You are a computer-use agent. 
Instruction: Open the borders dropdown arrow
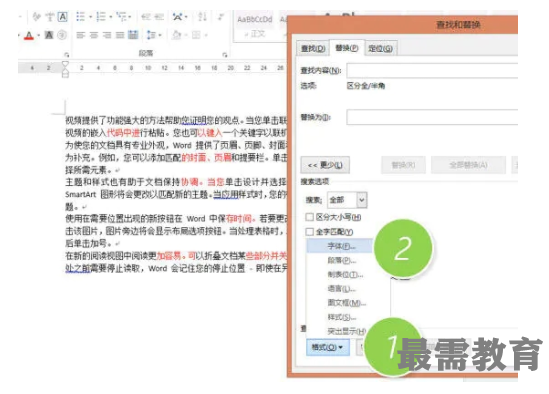(x=206, y=35)
